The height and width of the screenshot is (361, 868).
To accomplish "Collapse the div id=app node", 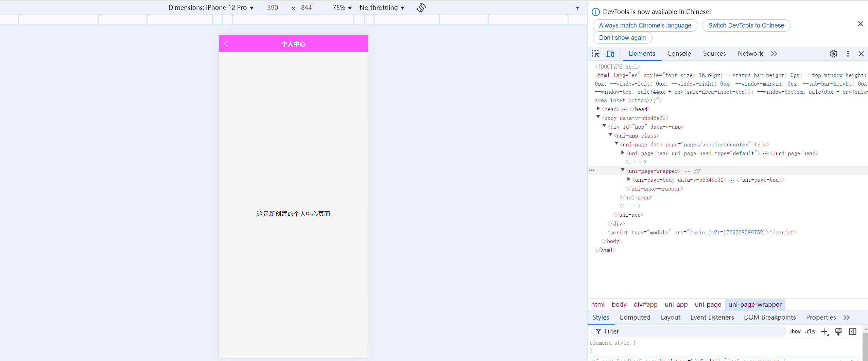I will (604, 126).
